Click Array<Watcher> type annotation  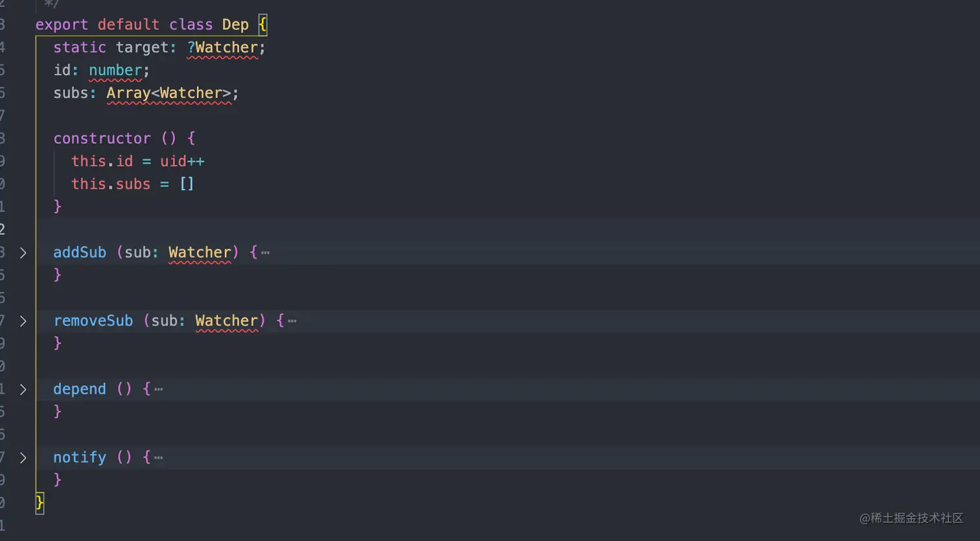click(x=169, y=93)
